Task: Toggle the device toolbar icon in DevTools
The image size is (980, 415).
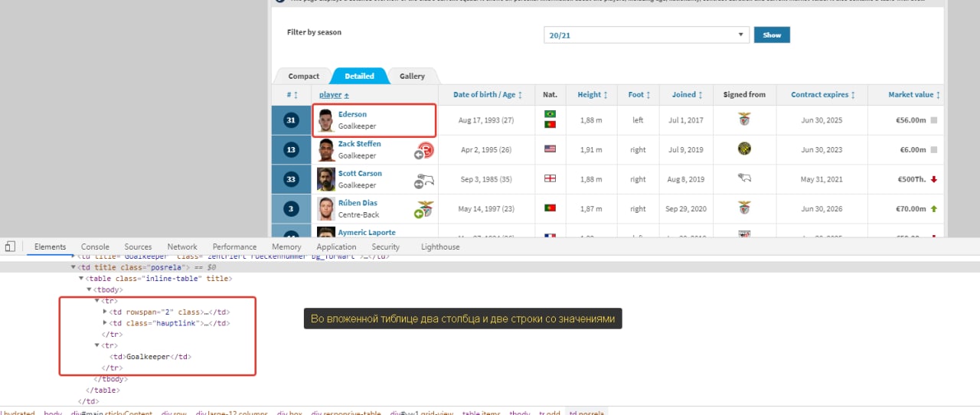Action: (x=10, y=247)
